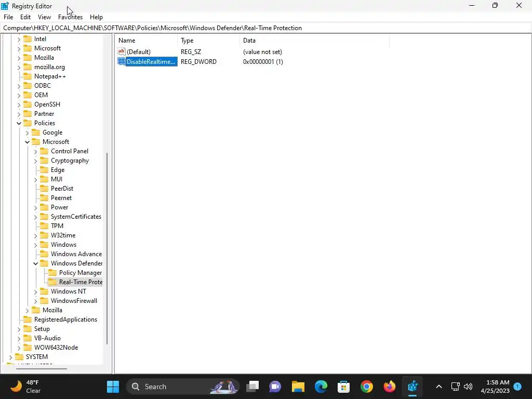Select the Setup key
The height and width of the screenshot is (399, 532).
click(x=42, y=329)
